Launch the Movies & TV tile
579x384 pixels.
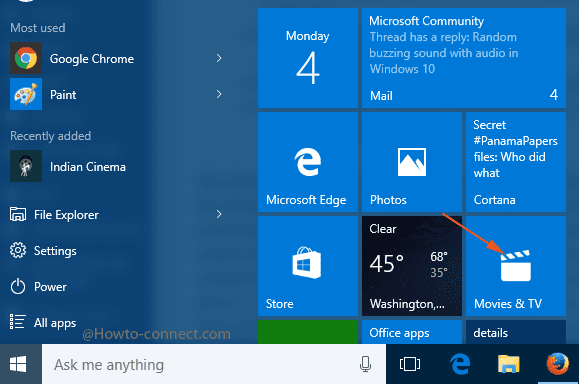516,266
